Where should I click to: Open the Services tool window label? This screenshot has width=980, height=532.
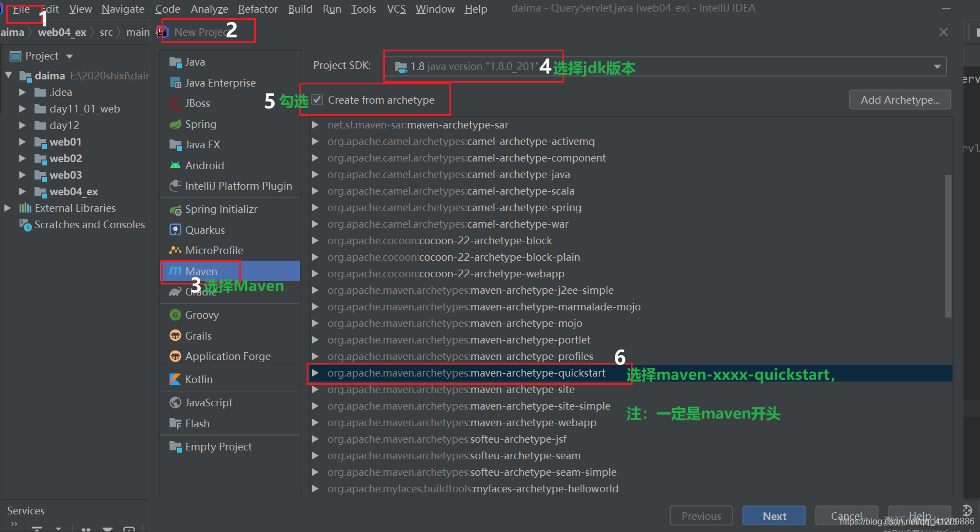click(25, 510)
